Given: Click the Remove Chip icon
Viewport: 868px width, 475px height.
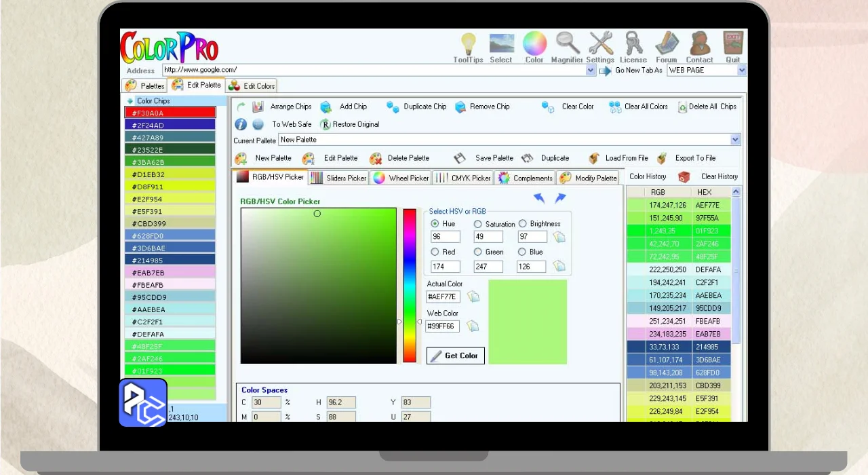Looking at the screenshot, I should (x=460, y=107).
